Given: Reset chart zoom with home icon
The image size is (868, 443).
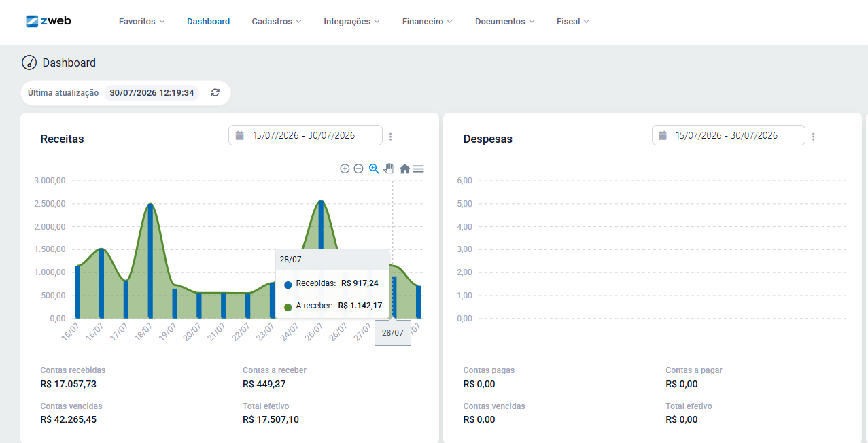Looking at the screenshot, I should pyautogui.click(x=404, y=169).
